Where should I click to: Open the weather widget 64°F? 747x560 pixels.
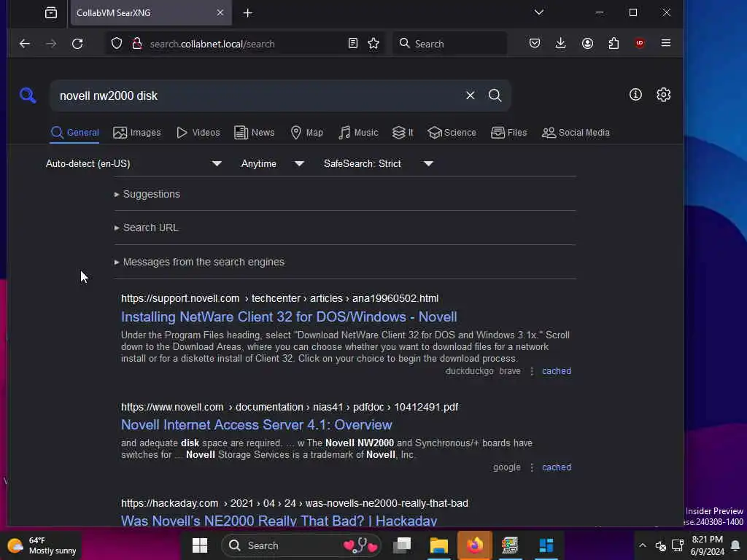click(42, 545)
